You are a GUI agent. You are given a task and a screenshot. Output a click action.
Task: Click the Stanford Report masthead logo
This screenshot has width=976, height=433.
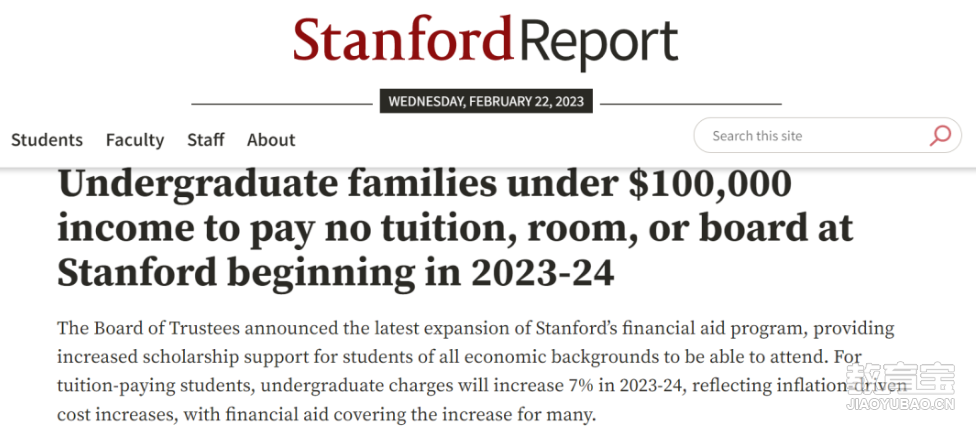[x=486, y=40]
